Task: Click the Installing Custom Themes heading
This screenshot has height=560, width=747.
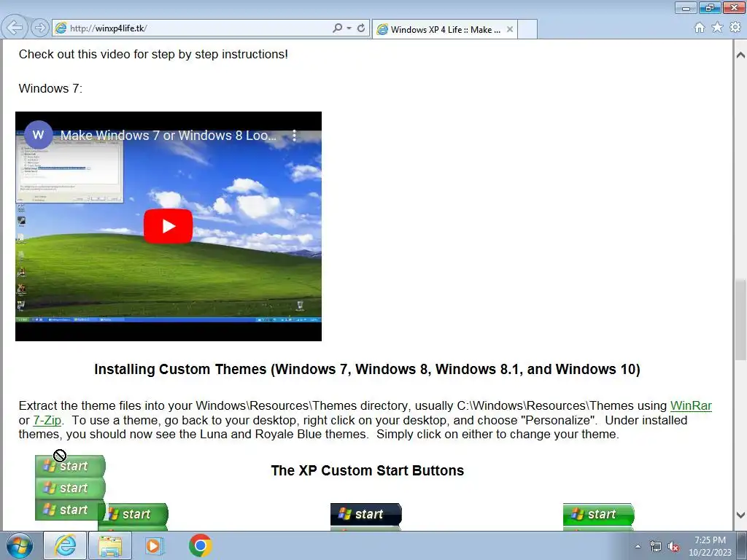Action: point(367,370)
